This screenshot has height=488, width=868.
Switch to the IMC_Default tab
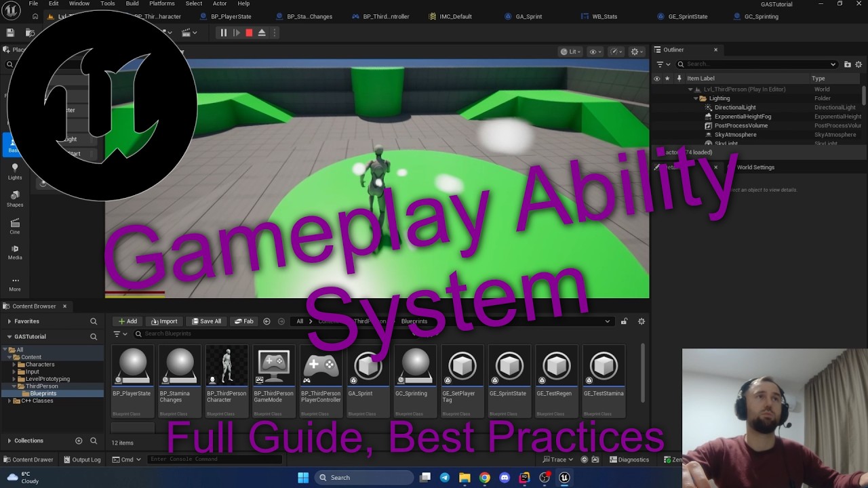coord(455,16)
